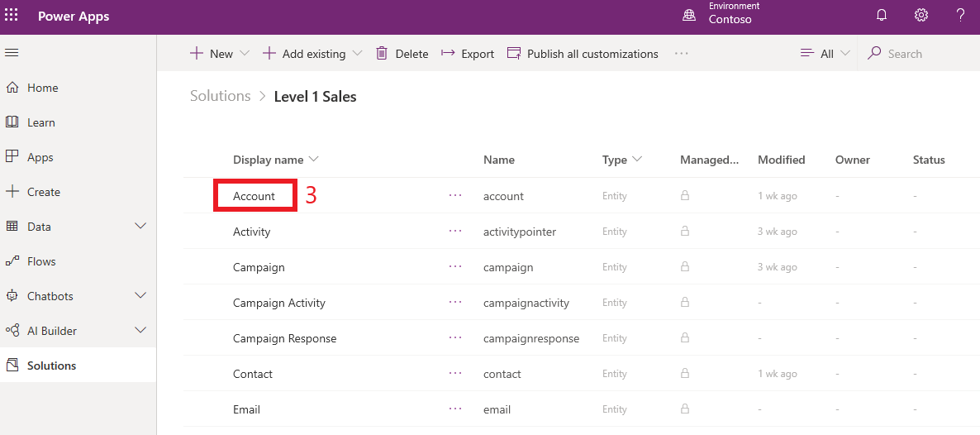The width and height of the screenshot is (980, 435).
Task: Click the Delete trash button
Action: tap(402, 54)
